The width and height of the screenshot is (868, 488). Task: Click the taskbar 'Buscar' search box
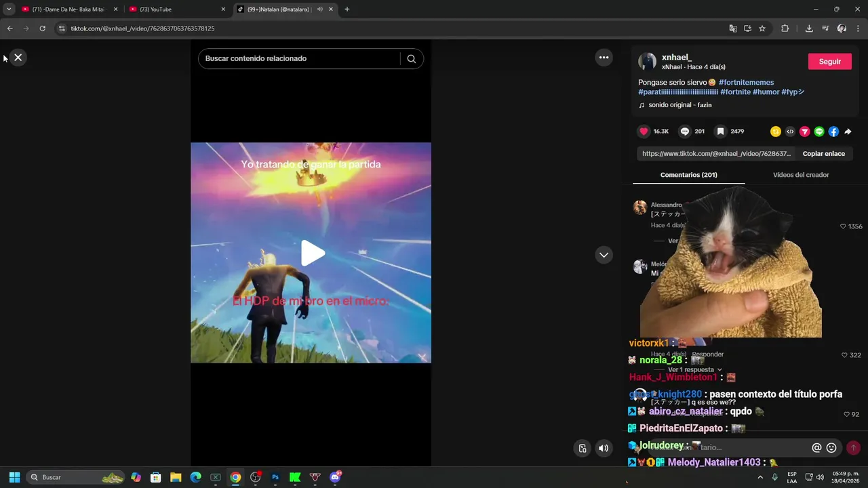coord(76,477)
